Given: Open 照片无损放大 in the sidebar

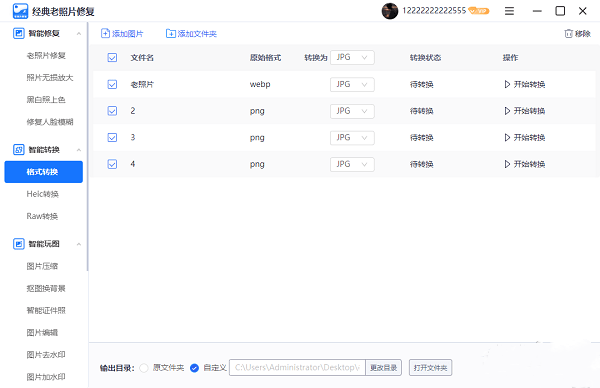Looking at the screenshot, I should (x=50, y=78).
